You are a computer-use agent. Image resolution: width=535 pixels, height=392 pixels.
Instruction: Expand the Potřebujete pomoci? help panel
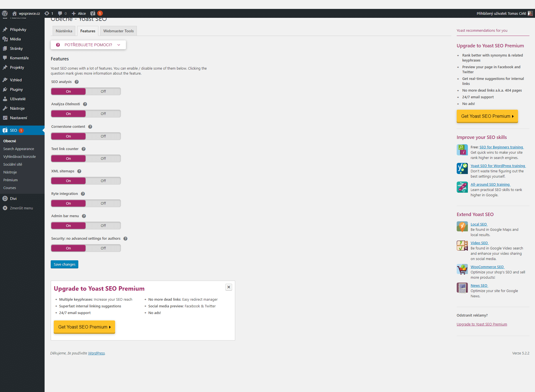pos(88,45)
